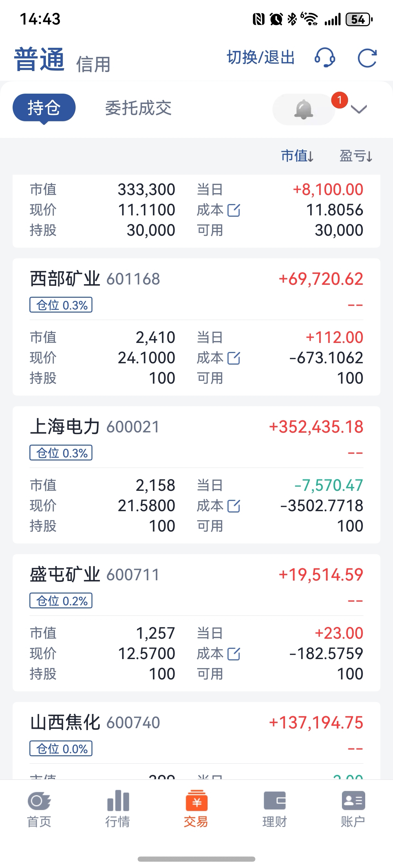Edit cost price for 盛屯矿业

(x=234, y=654)
